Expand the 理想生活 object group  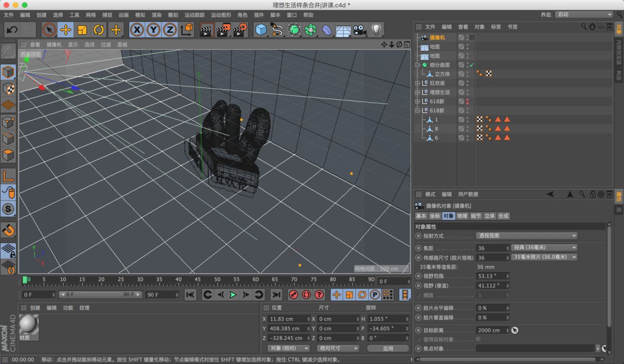(418, 92)
